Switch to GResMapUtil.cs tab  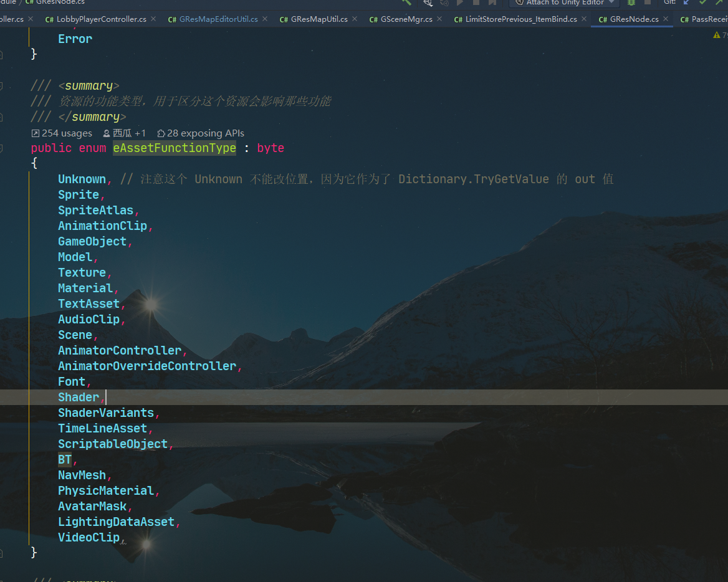(x=319, y=19)
